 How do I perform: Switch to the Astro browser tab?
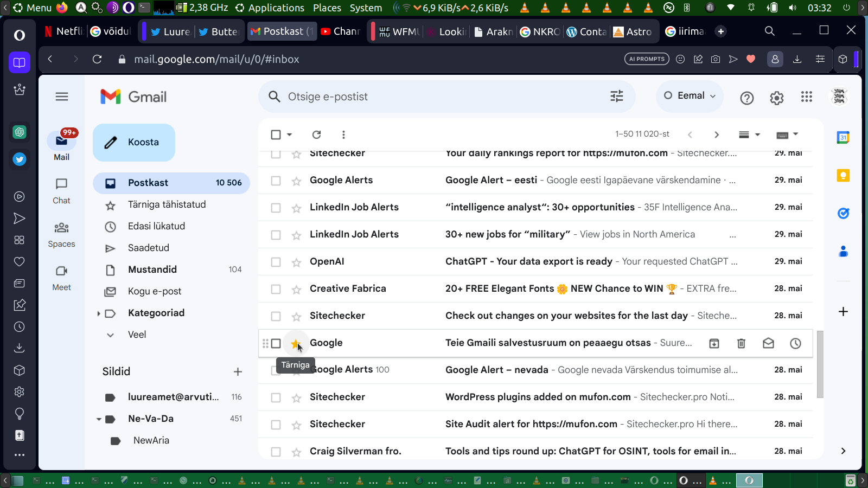[x=633, y=31]
